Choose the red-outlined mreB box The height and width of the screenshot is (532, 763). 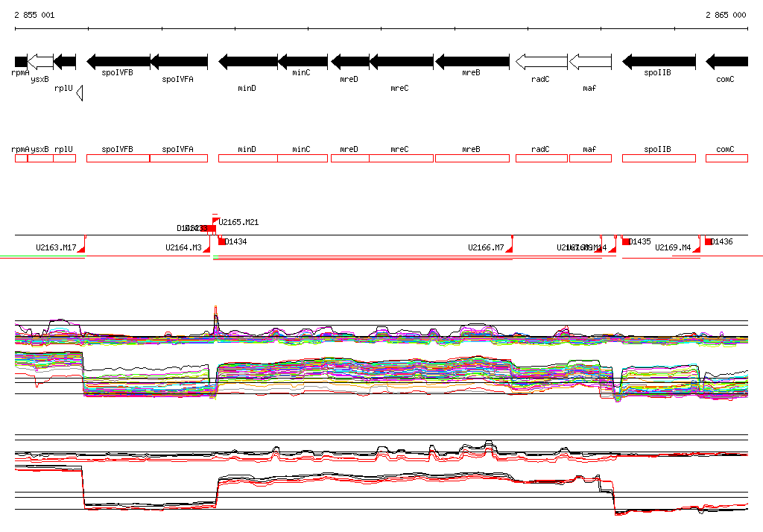(472, 158)
